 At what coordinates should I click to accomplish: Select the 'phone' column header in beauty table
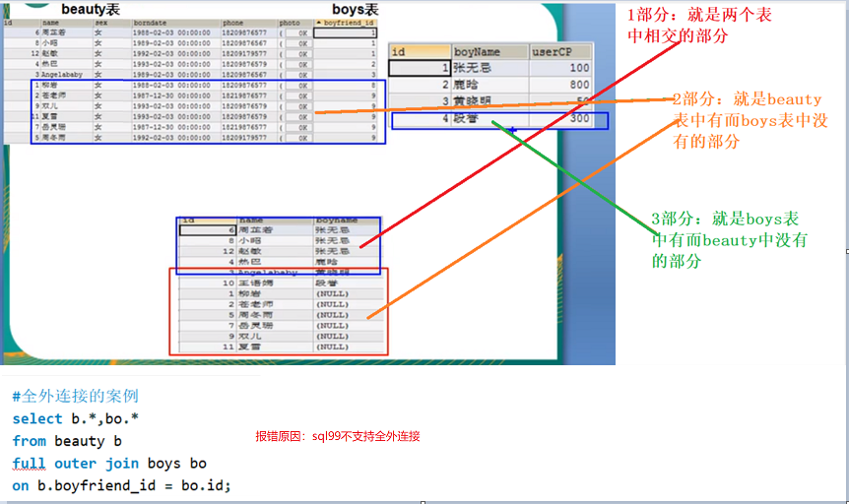pos(249,23)
